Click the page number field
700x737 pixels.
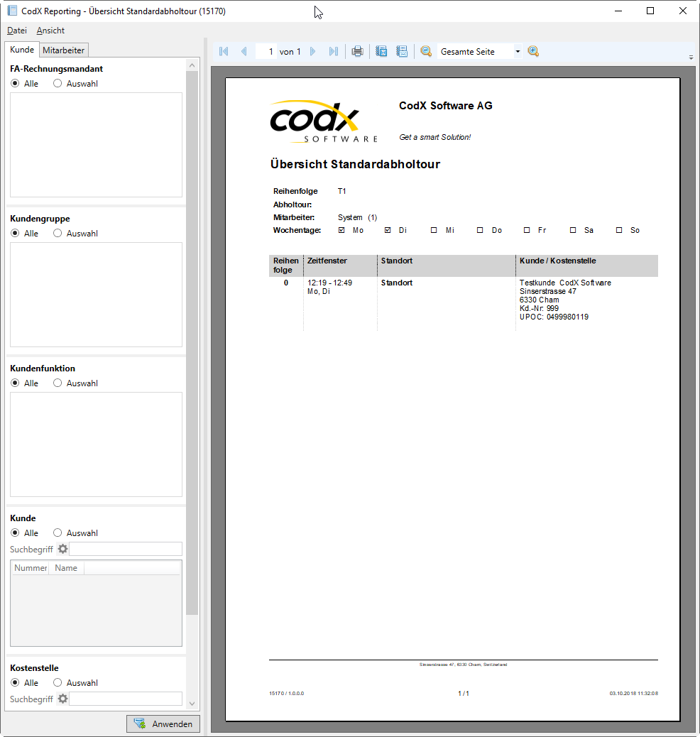(x=266, y=52)
